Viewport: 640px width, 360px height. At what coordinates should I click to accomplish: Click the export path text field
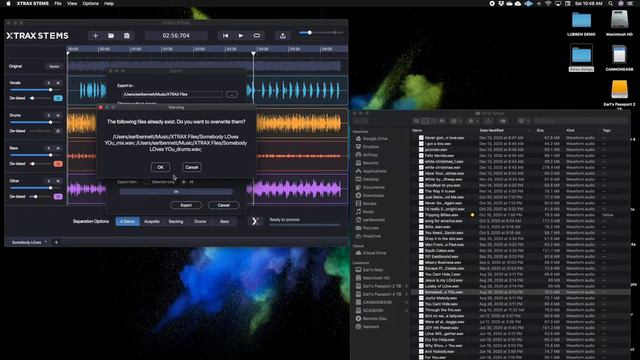click(172, 94)
